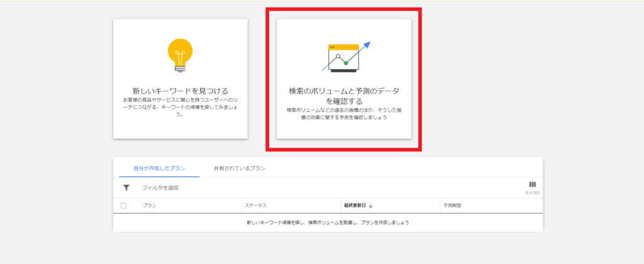Switch to the 共有されているプラン tab
The image size is (644, 264).
point(239,168)
